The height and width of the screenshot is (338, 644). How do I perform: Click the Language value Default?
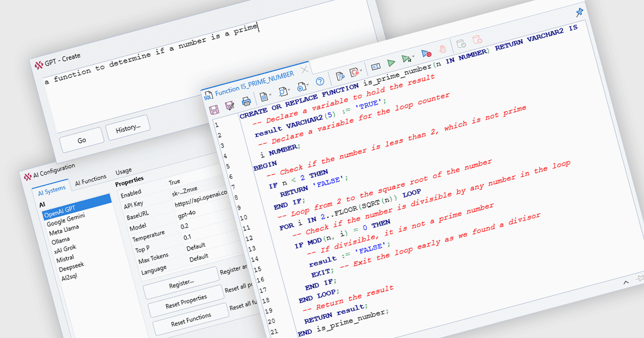click(x=199, y=258)
